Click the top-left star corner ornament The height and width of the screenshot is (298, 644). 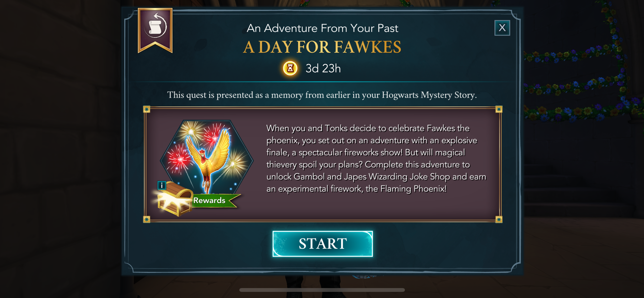pos(147,109)
